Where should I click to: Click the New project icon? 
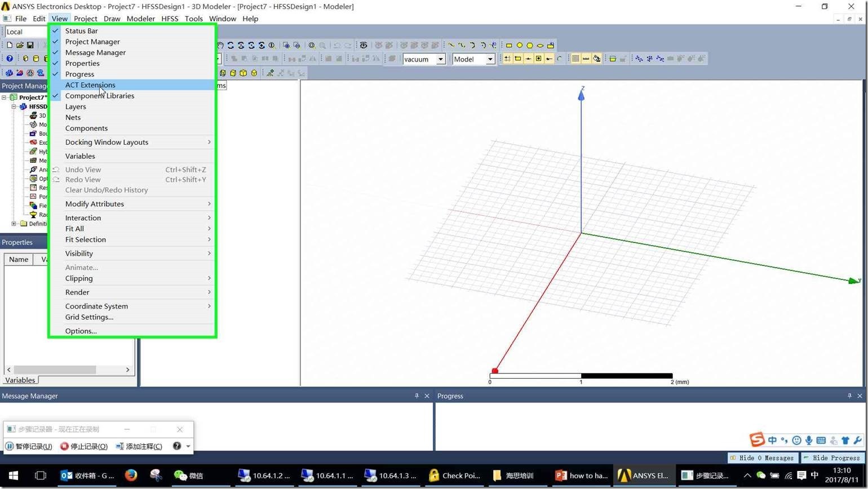click(x=9, y=45)
